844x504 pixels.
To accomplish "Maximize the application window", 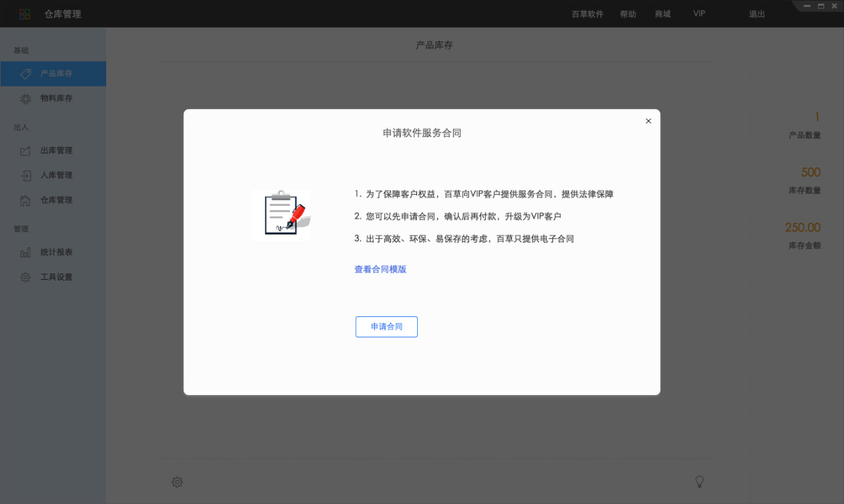I will click(821, 6).
